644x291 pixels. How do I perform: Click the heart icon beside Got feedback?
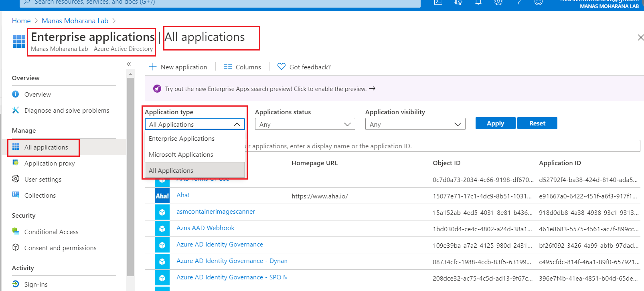click(281, 67)
